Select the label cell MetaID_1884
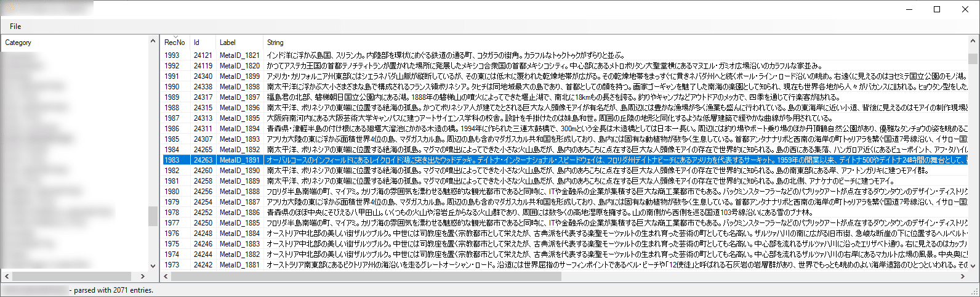The image size is (980, 297). click(x=239, y=233)
